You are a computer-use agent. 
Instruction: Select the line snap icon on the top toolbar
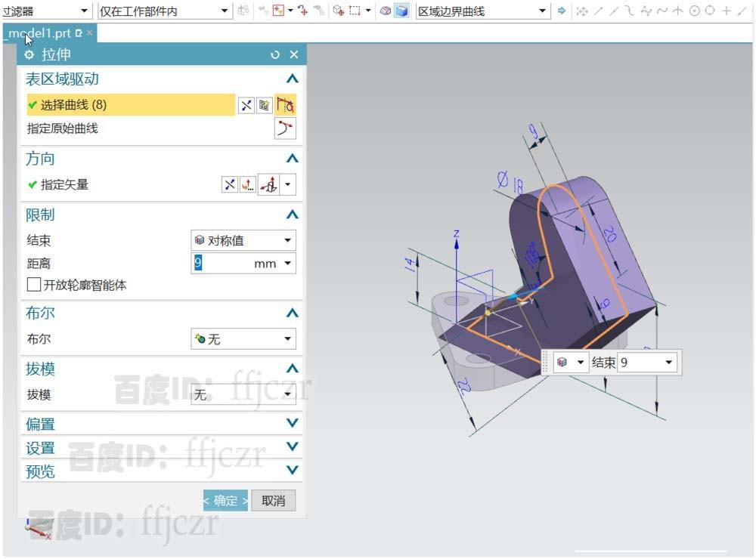(x=597, y=11)
